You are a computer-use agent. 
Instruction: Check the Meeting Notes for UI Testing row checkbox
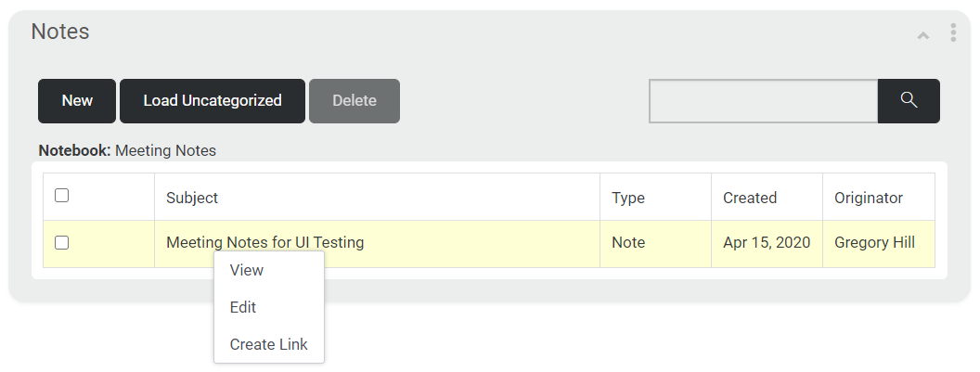(61, 242)
